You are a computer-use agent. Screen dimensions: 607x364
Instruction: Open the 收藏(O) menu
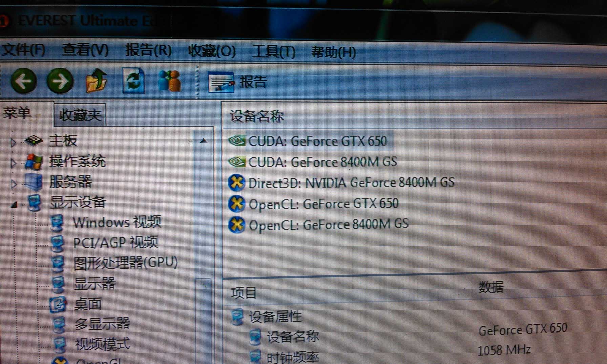click(212, 51)
